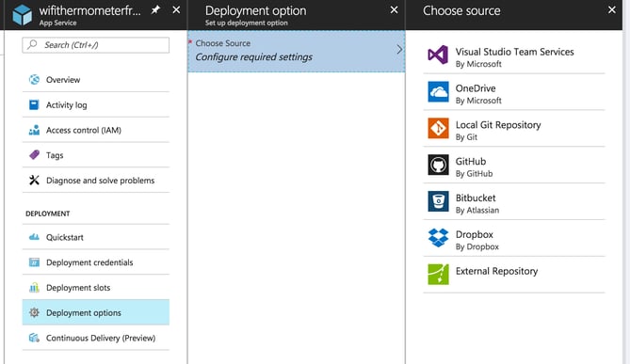
Task: Click the Deployment options gear icon
Action: 34,312
